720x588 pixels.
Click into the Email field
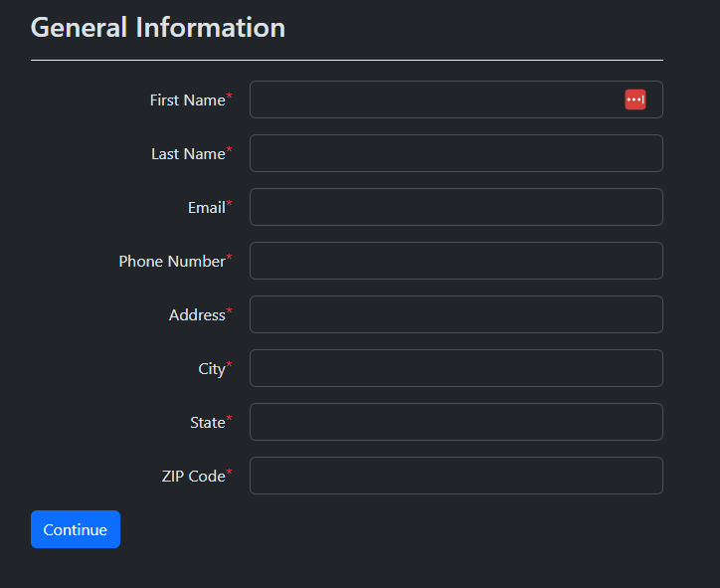point(456,207)
